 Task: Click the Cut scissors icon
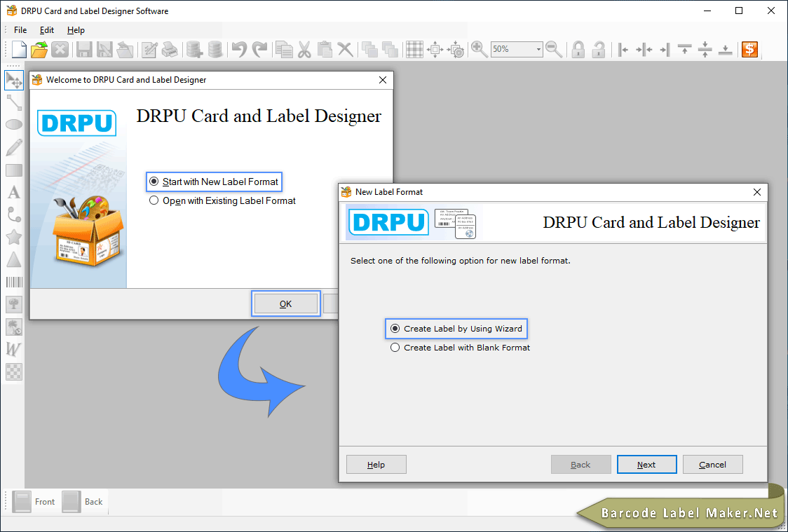pos(304,49)
